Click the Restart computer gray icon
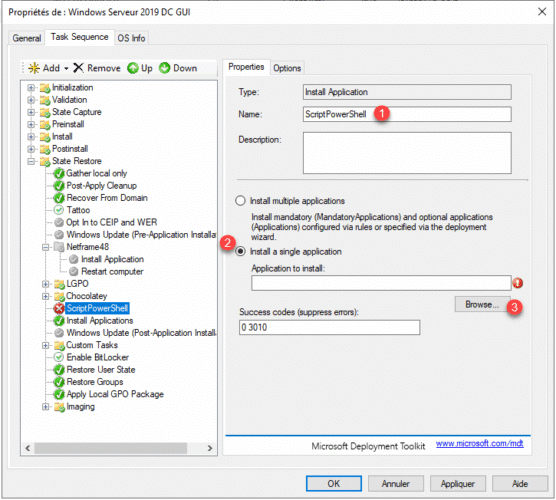The width and height of the screenshot is (556, 500). (73, 272)
